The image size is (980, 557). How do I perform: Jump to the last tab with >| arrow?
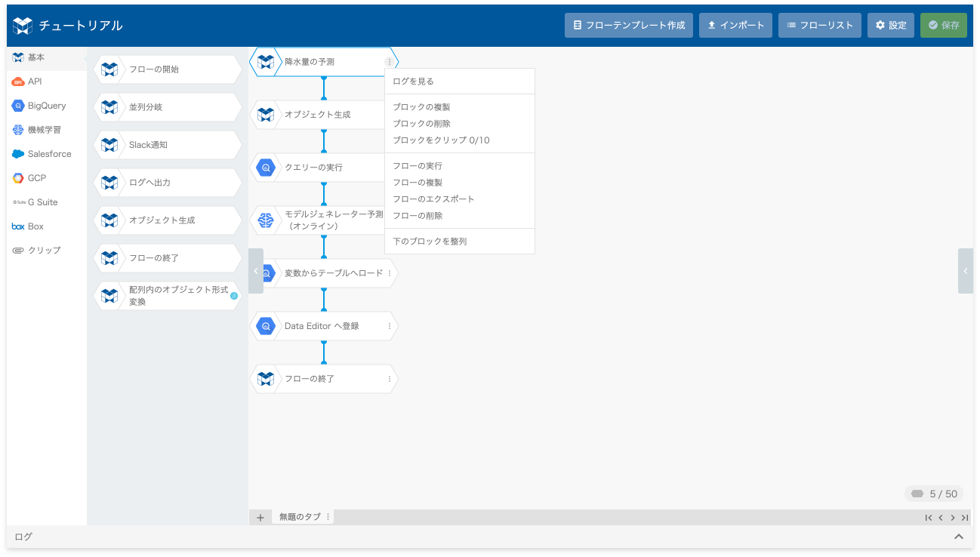tap(965, 518)
